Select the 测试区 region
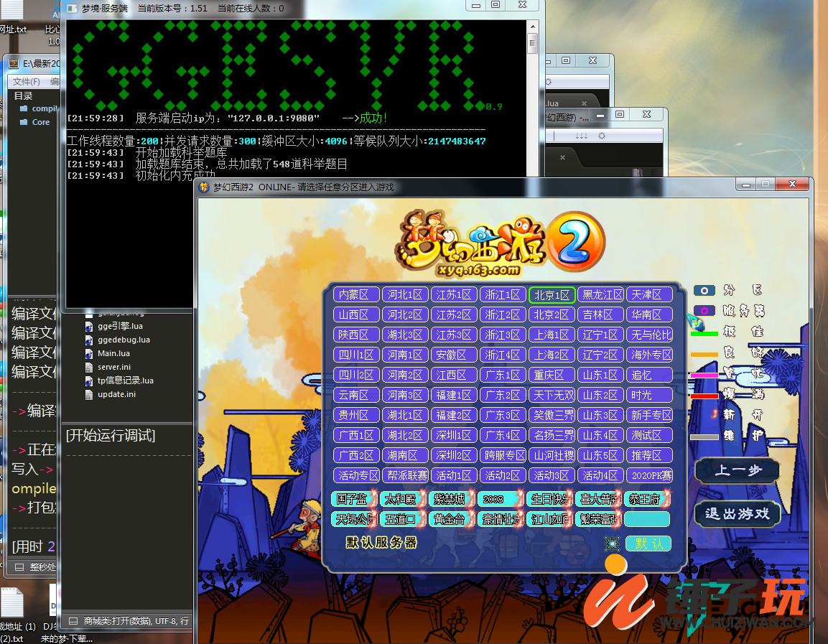This screenshot has height=644, width=828. [x=649, y=435]
